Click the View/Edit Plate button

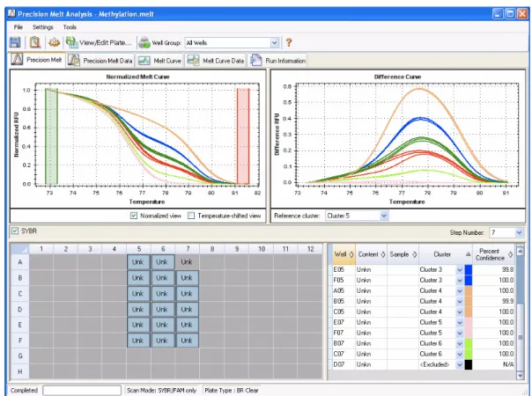tap(99, 43)
